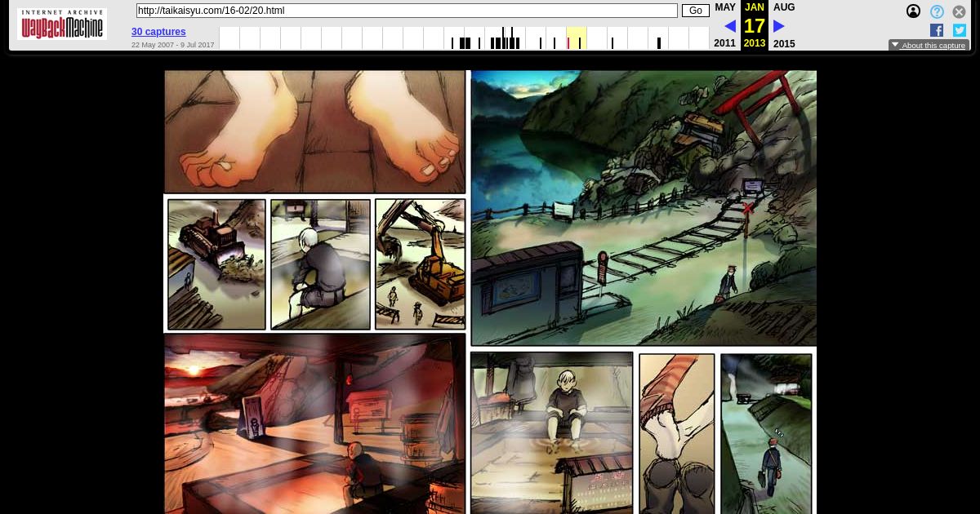Image resolution: width=980 pixels, height=514 pixels.
Task: Click the foot in sandal panel
Action: 677,433
